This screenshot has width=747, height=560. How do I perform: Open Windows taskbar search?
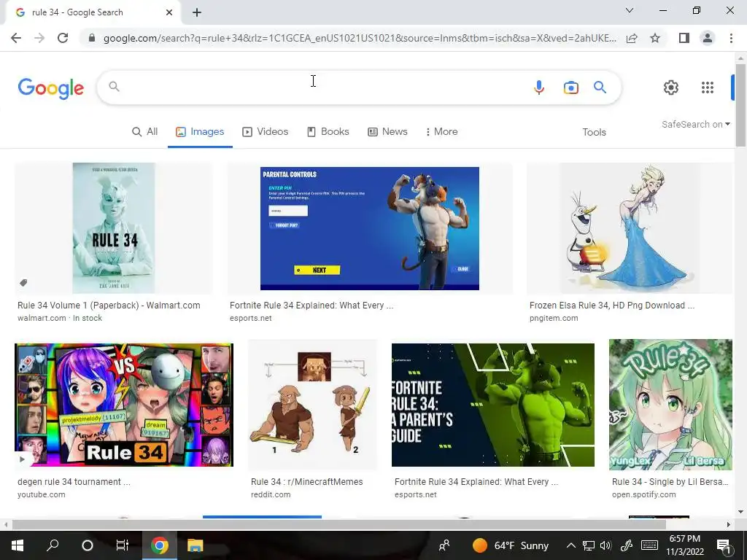(53, 545)
